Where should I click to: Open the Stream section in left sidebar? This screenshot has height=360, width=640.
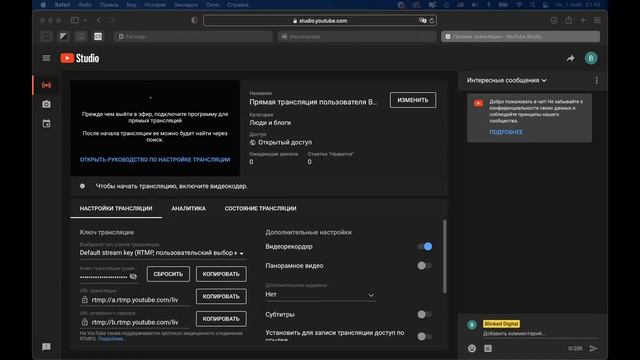pyautogui.click(x=47, y=85)
